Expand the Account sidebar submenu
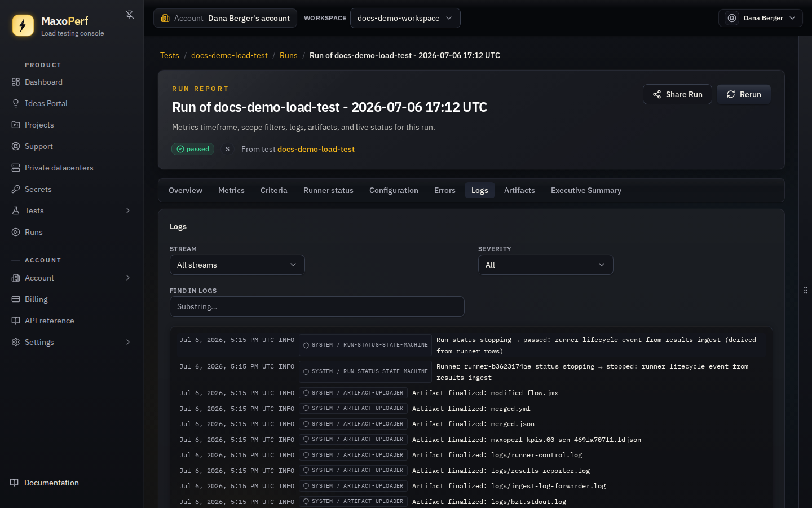Viewport: 812px width, 508px height. point(128,278)
